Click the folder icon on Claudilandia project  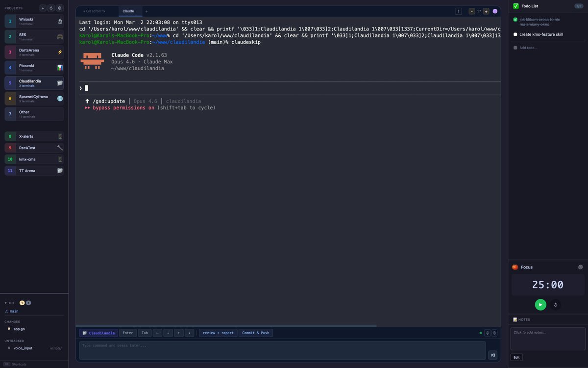click(x=60, y=83)
